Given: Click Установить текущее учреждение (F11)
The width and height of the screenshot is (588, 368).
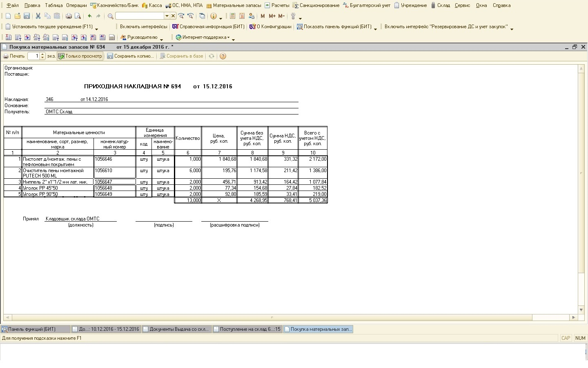Looking at the screenshot, I should 49,27.
